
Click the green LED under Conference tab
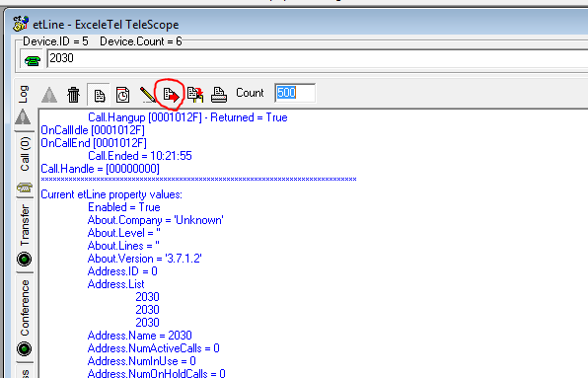tap(25, 348)
